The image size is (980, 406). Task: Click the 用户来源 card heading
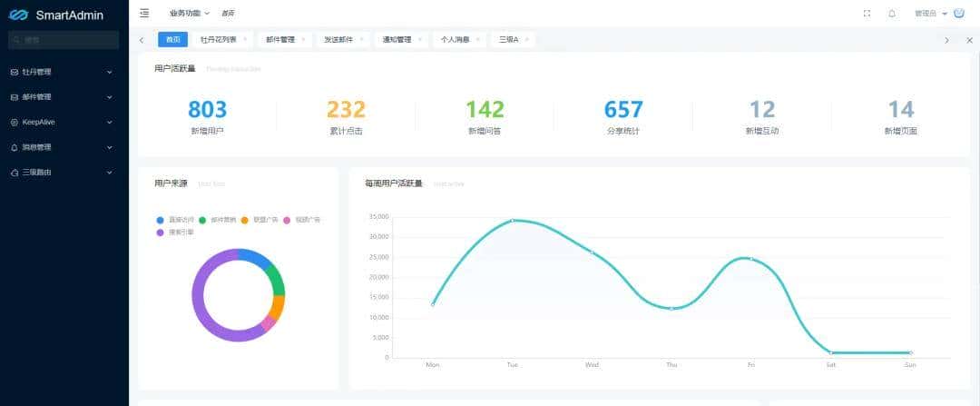point(171,183)
